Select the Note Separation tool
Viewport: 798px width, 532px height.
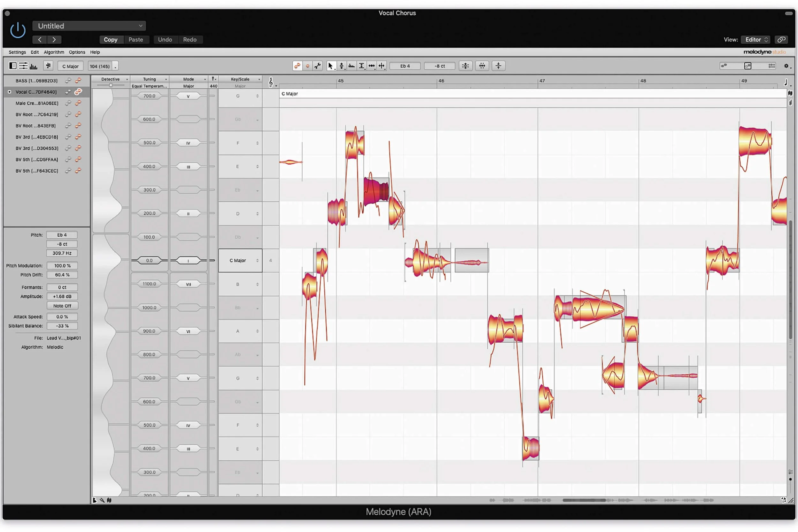[x=382, y=66]
